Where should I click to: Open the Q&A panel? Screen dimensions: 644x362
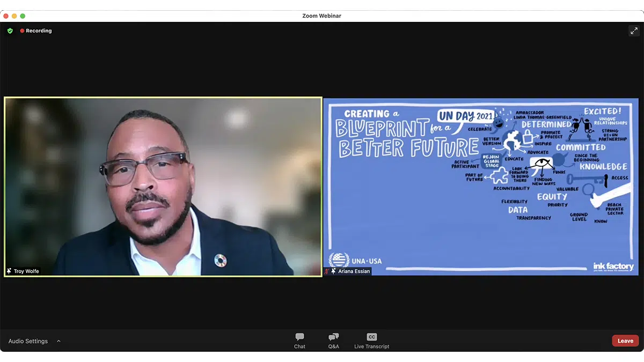pyautogui.click(x=334, y=341)
